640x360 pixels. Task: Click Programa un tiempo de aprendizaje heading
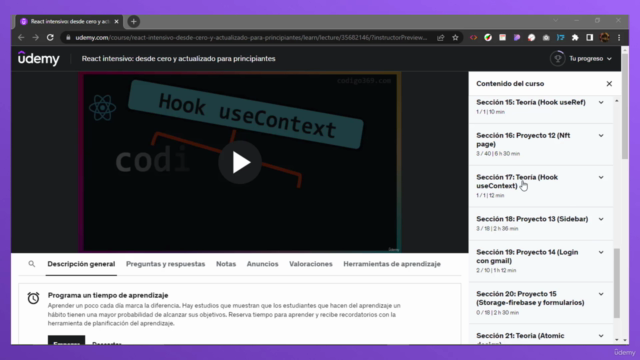[108, 295]
